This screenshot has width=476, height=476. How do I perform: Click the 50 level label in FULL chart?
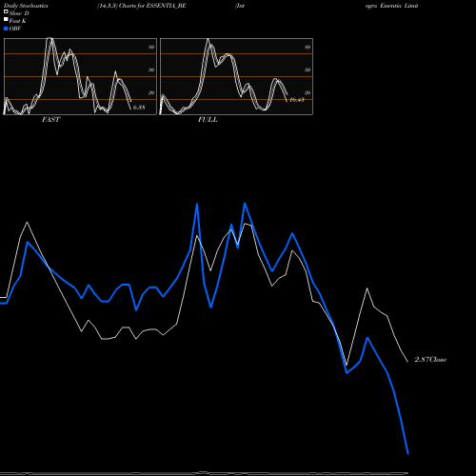coord(307,69)
